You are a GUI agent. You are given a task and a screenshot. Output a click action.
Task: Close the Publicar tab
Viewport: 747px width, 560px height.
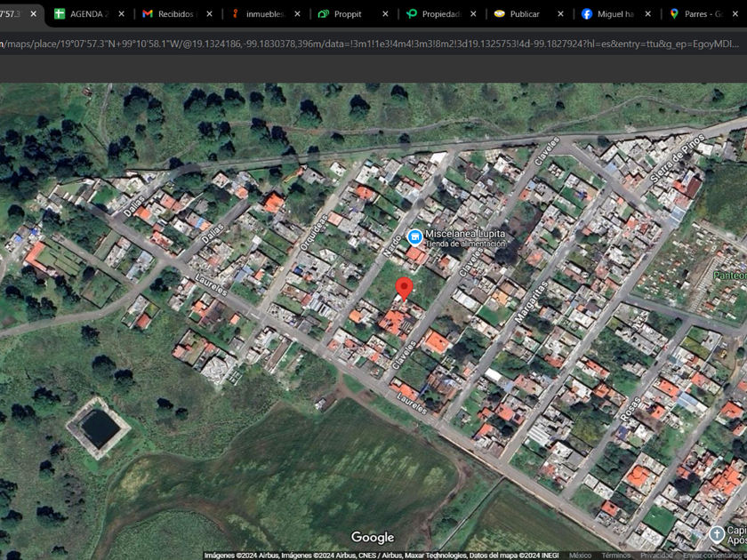(560, 14)
